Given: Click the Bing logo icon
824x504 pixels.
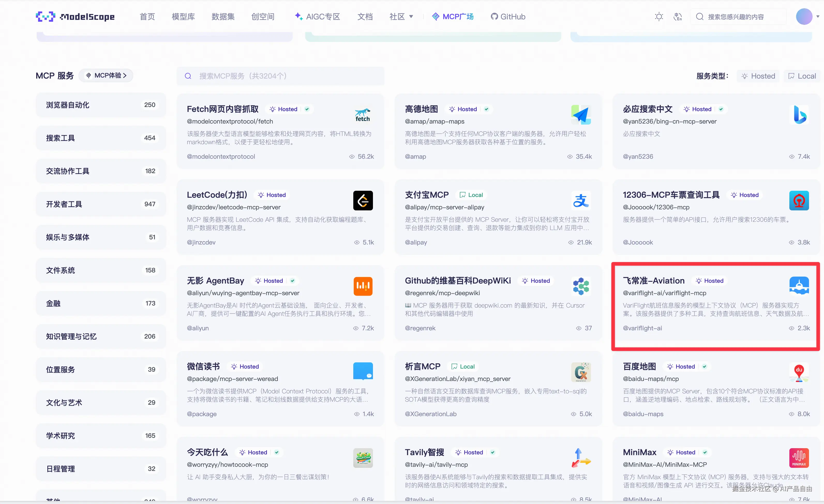Looking at the screenshot, I should point(799,115).
